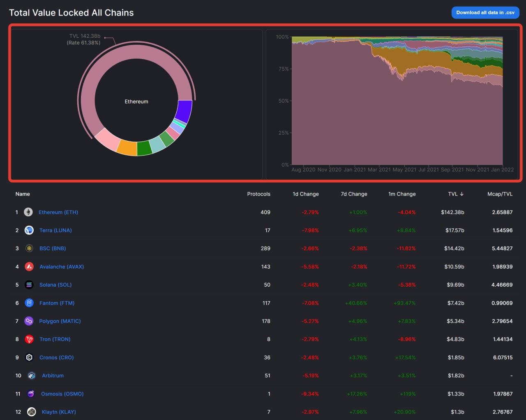Screen dimensions: 526x420
Task: Click the Solana logo icon
Action: tap(29, 285)
